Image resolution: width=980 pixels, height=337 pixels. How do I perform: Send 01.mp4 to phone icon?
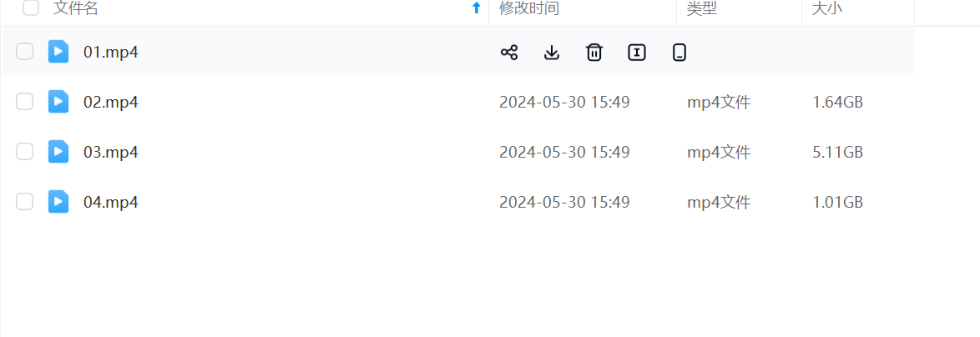tap(679, 53)
